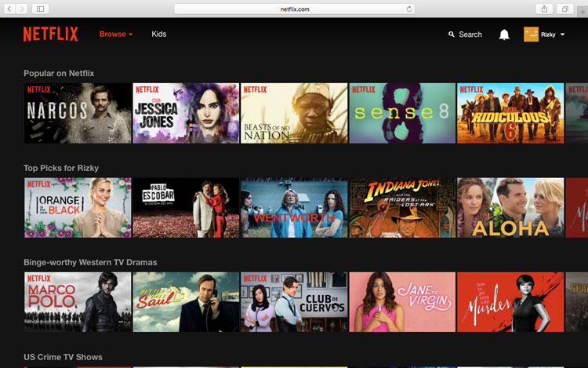Open How to Get Away with Murder

(x=510, y=302)
